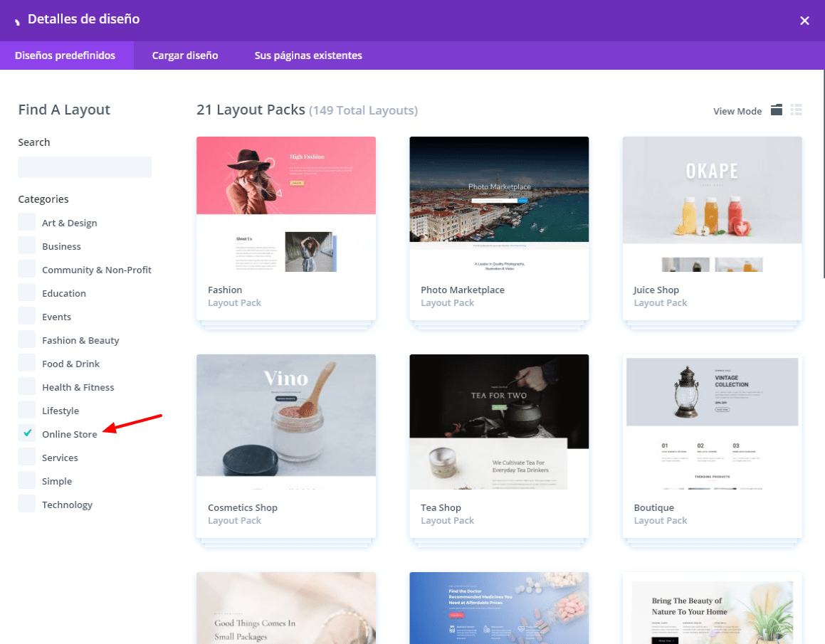825x644 pixels.
Task: Switch to grid view mode icon
Action: click(x=776, y=110)
